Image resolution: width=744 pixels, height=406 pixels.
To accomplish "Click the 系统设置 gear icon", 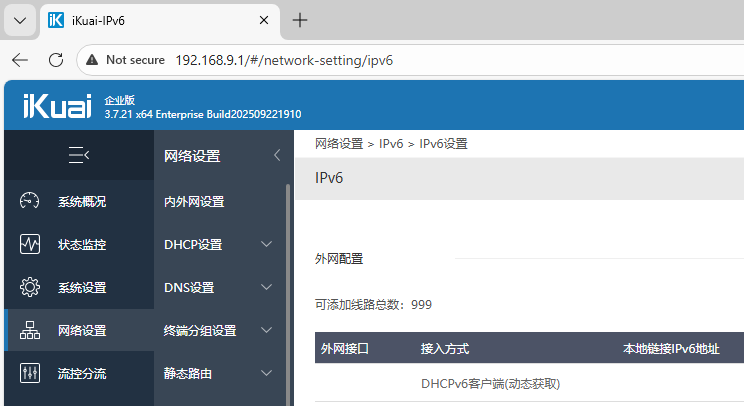I will point(30,288).
